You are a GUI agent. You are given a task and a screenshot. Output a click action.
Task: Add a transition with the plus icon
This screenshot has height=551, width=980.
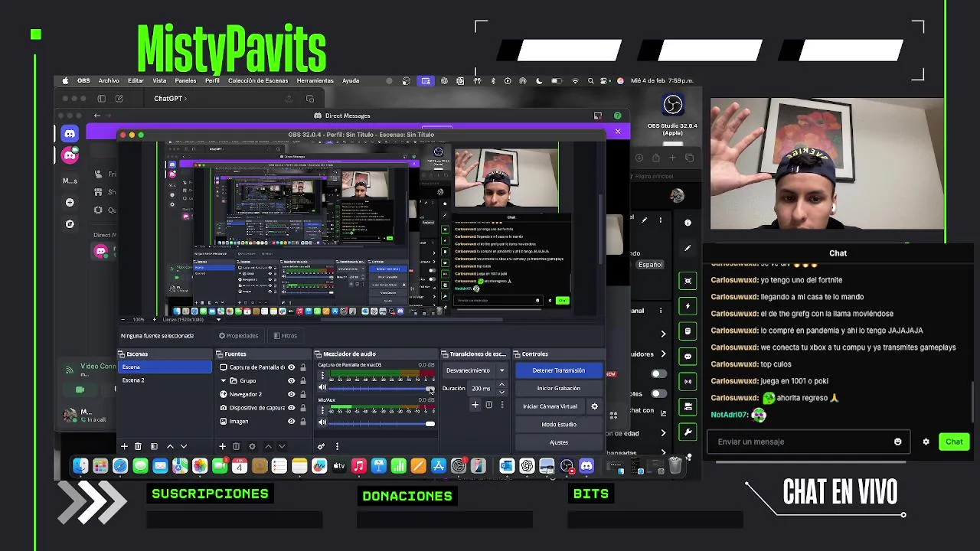(475, 405)
